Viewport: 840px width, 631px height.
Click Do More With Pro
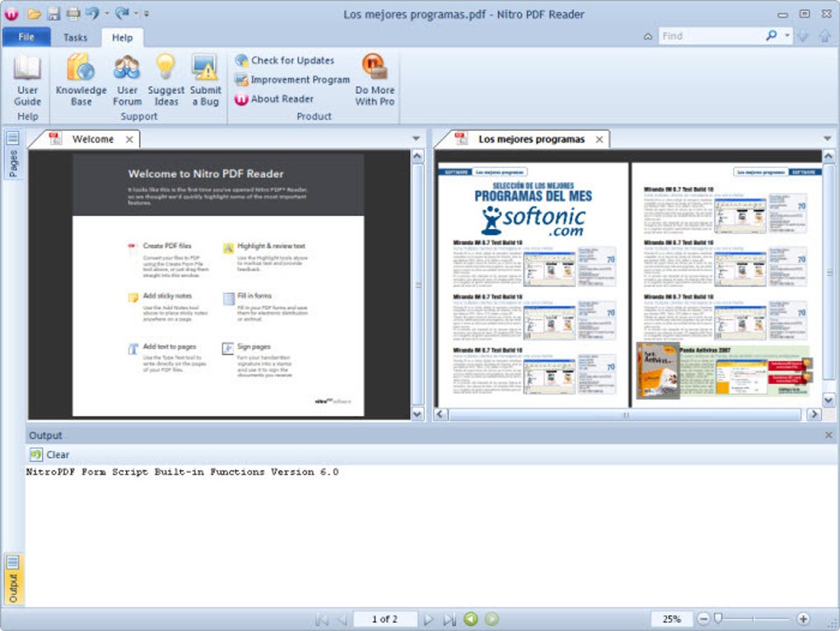pos(375,81)
